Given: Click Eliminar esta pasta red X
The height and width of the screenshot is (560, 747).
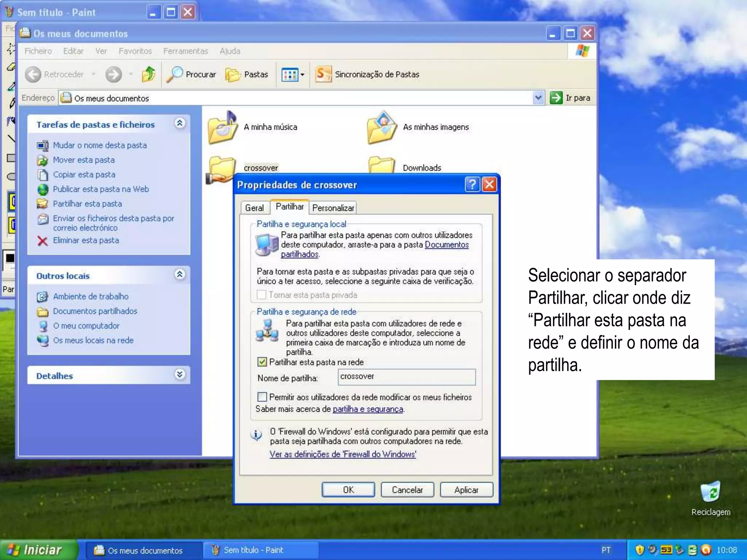Looking at the screenshot, I should (x=43, y=241).
